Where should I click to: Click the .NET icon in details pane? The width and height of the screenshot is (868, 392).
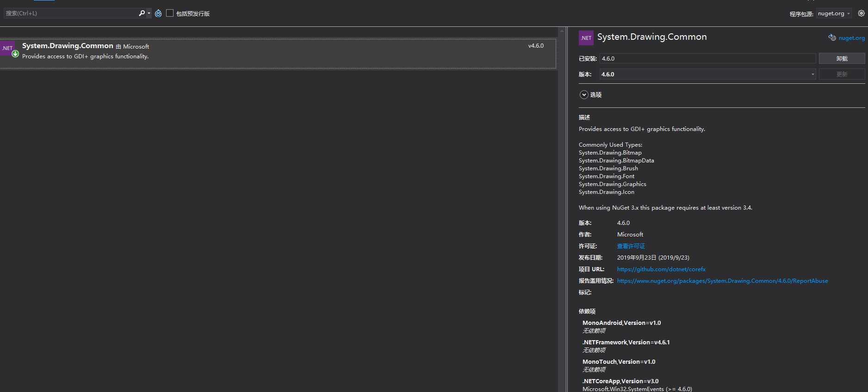(x=586, y=38)
